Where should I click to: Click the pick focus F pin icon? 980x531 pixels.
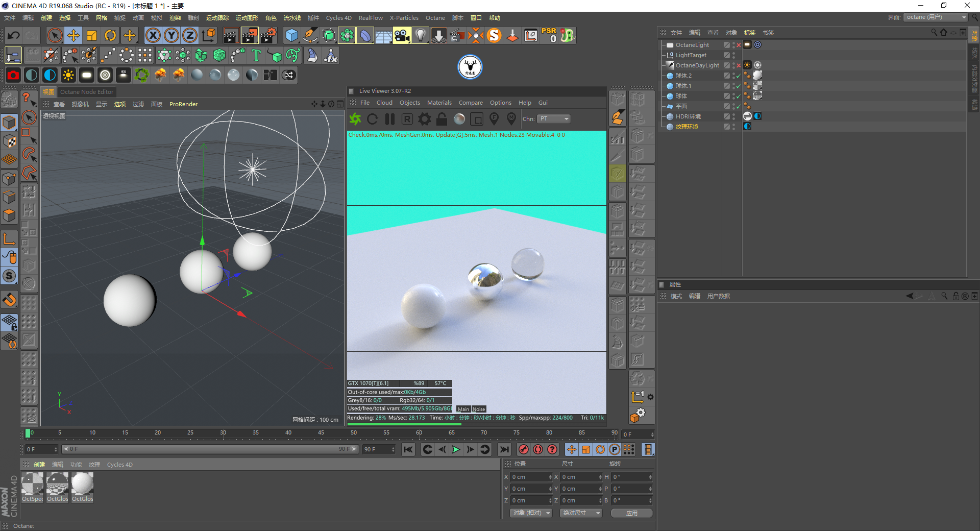[x=494, y=119]
